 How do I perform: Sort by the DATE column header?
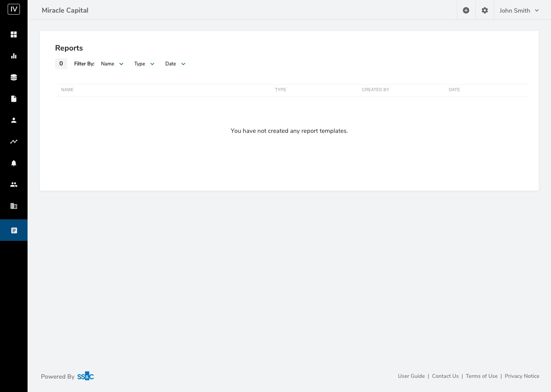click(454, 90)
